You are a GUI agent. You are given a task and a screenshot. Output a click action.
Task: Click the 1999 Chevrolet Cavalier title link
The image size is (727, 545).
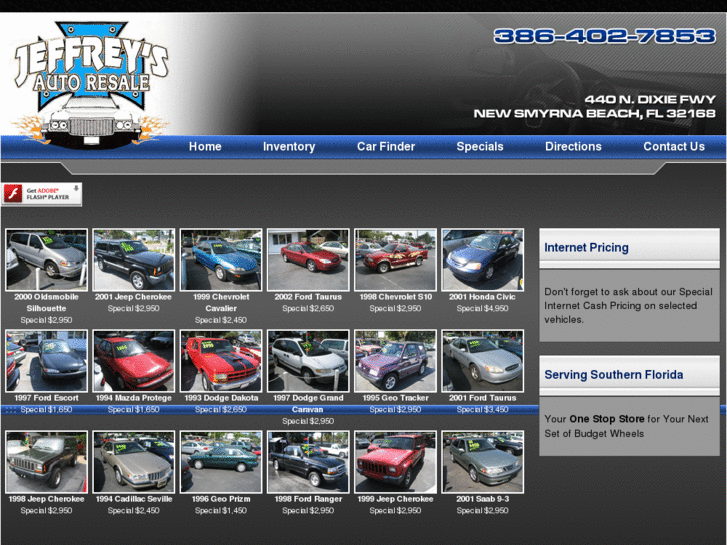point(221,302)
